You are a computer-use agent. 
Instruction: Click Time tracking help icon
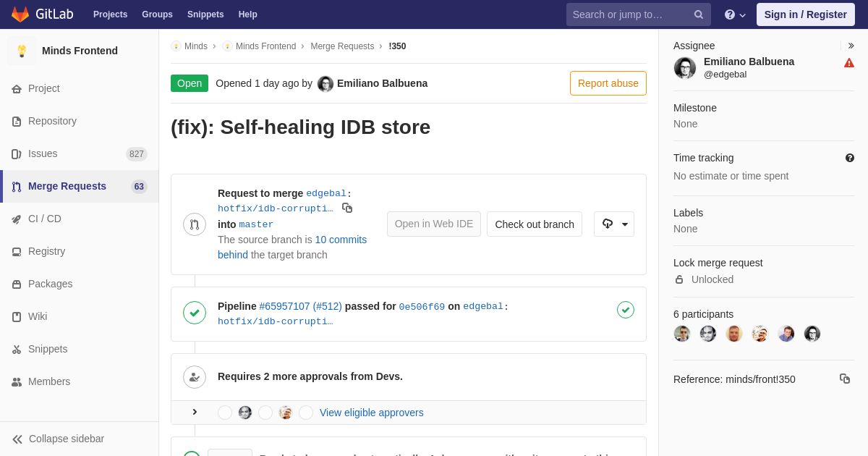pos(850,158)
